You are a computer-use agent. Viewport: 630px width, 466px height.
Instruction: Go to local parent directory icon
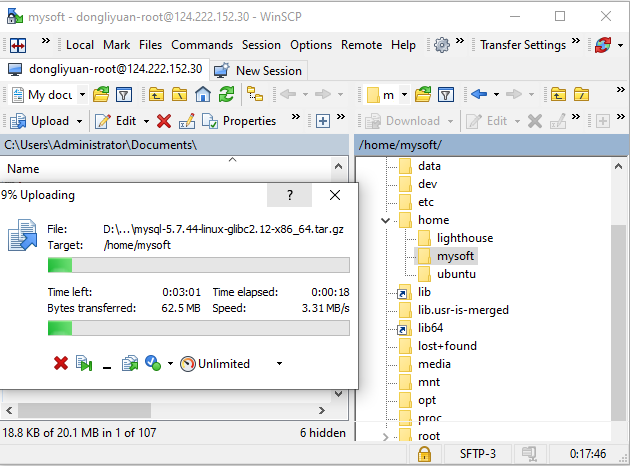pos(156,95)
